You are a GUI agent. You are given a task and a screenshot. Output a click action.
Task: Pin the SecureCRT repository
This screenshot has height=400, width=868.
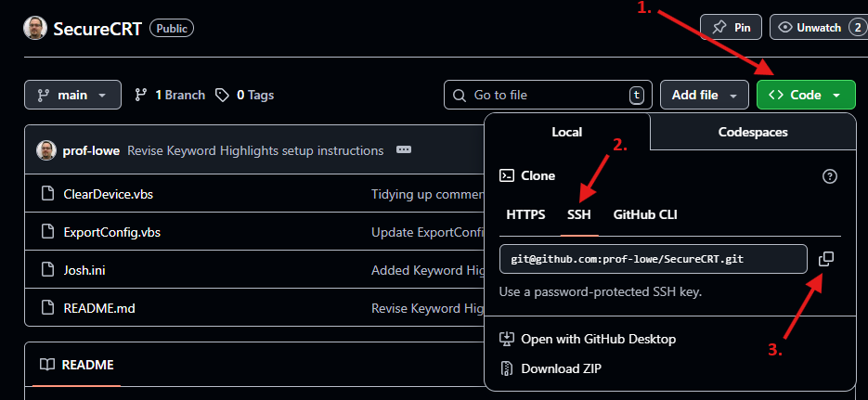[x=731, y=27]
